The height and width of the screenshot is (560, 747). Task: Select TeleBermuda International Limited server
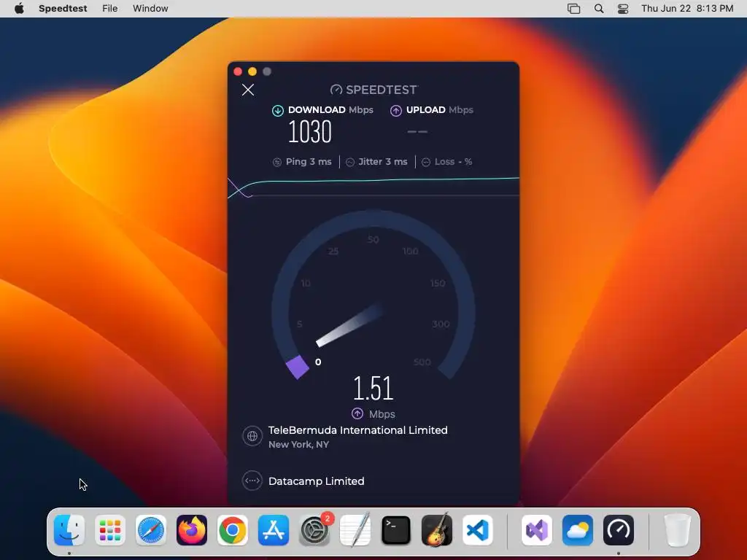point(357,430)
